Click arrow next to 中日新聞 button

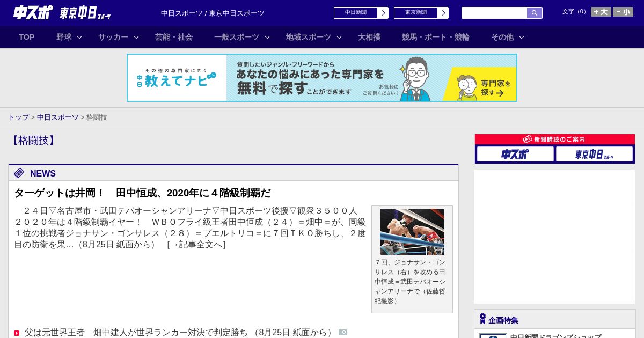click(x=383, y=13)
